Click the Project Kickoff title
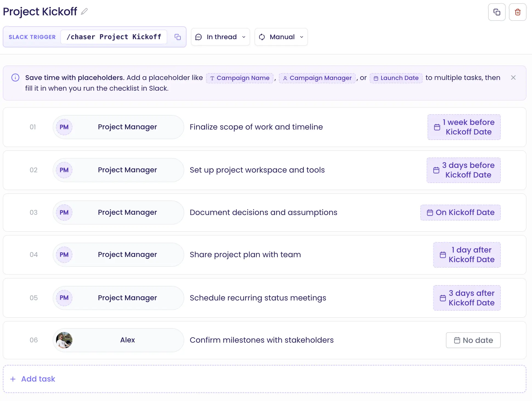The width and height of the screenshot is (532, 401). pos(40,12)
